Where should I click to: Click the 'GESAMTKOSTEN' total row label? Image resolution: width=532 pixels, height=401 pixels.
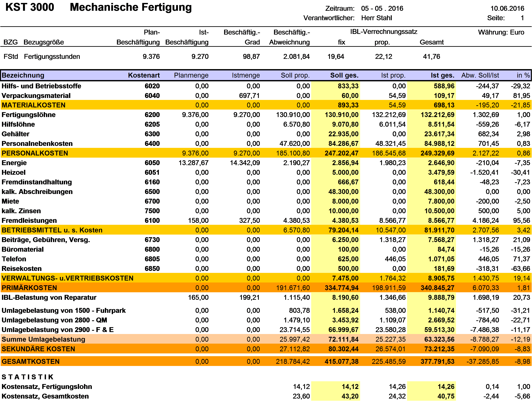click(x=30, y=361)
